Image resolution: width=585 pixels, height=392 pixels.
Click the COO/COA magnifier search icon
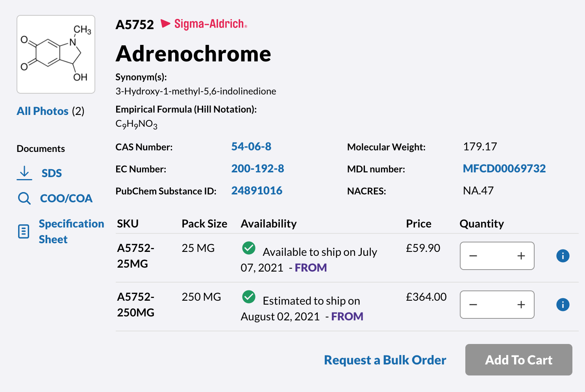(x=24, y=198)
